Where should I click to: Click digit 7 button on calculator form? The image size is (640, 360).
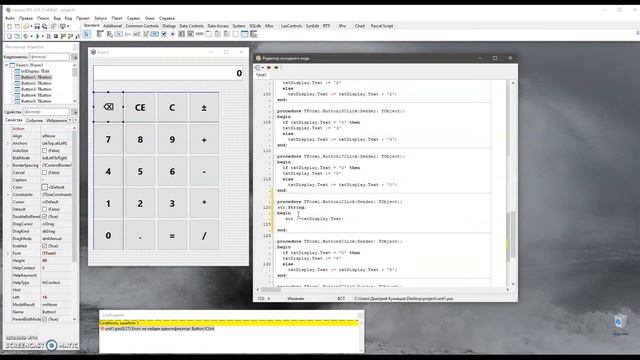pos(108,140)
